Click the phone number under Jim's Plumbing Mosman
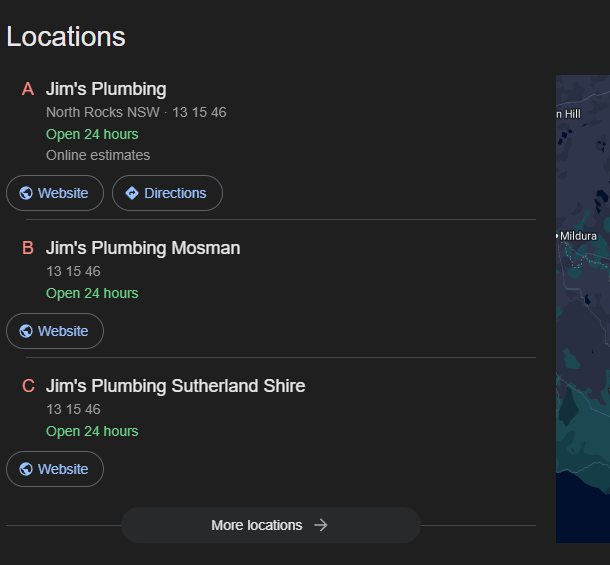This screenshot has width=610, height=565. pyautogui.click(x=73, y=271)
